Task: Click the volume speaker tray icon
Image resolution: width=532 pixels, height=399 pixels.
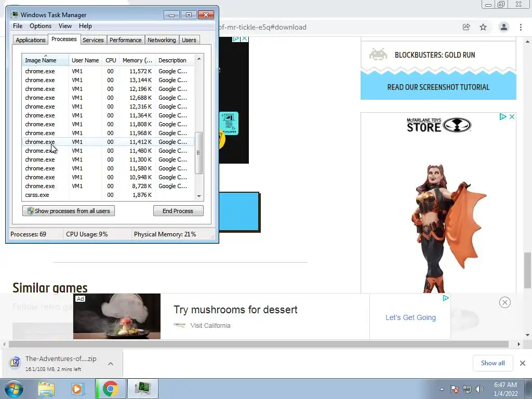Action: [480, 389]
